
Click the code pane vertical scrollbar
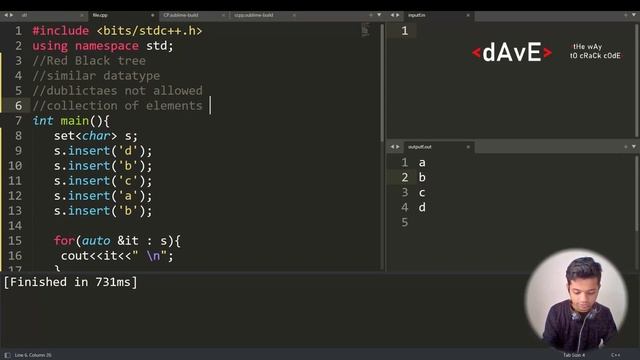click(382, 83)
